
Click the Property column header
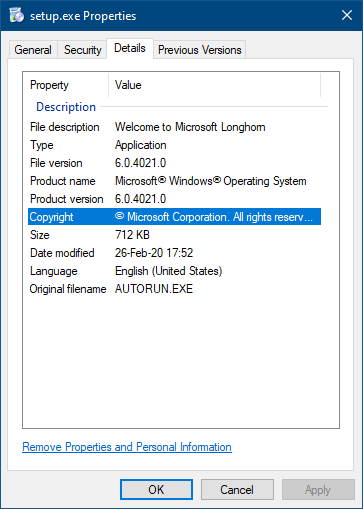pyautogui.click(x=49, y=85)
